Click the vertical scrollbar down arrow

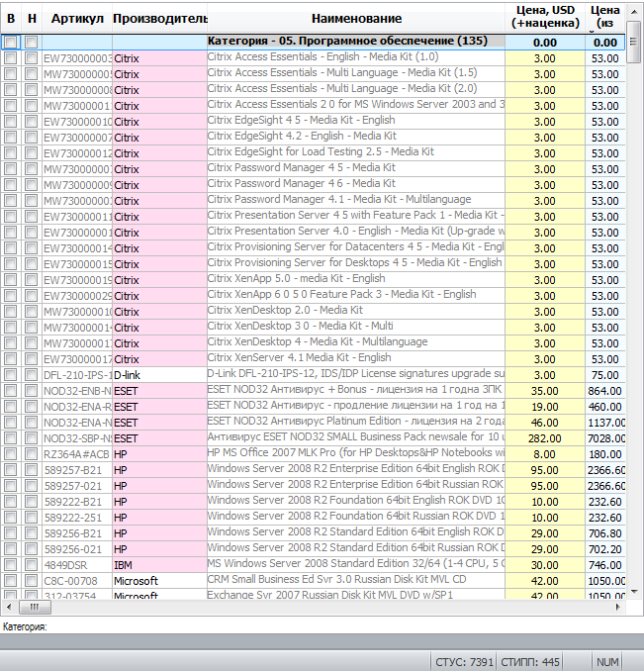point(634,592)
